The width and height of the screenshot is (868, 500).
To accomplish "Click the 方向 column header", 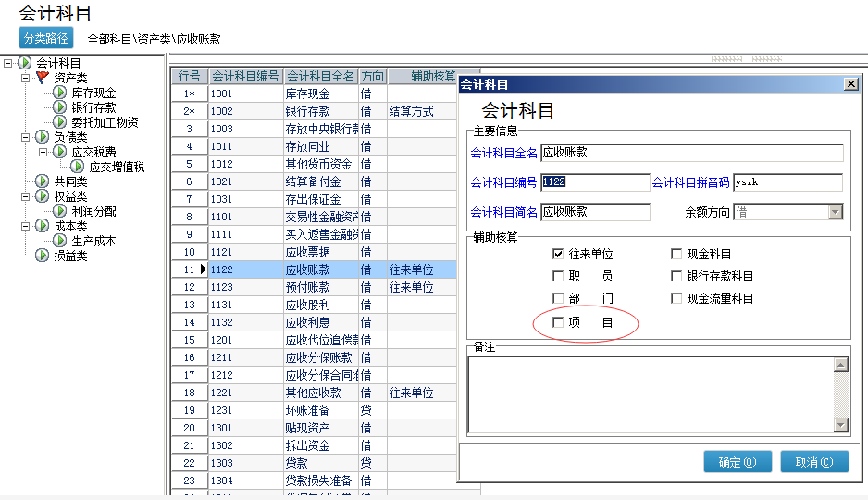I will pyautogui.click(x=373, y=76).
